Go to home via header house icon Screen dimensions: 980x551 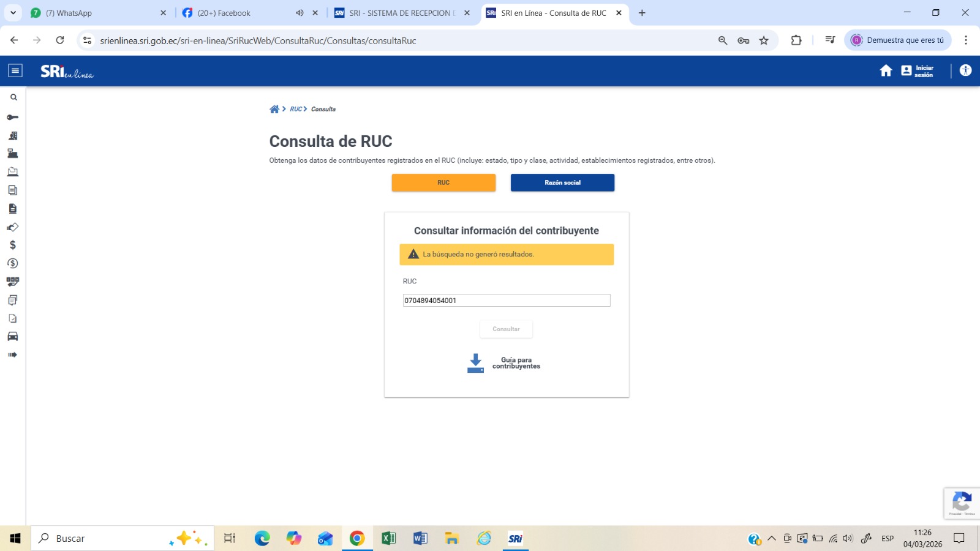pos(886,71)
